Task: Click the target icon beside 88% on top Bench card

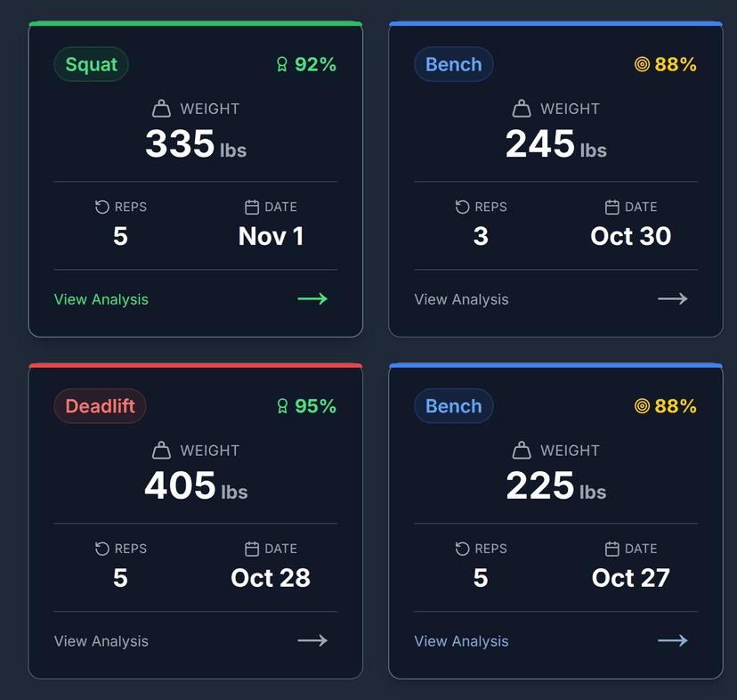Action: point(642,64)
